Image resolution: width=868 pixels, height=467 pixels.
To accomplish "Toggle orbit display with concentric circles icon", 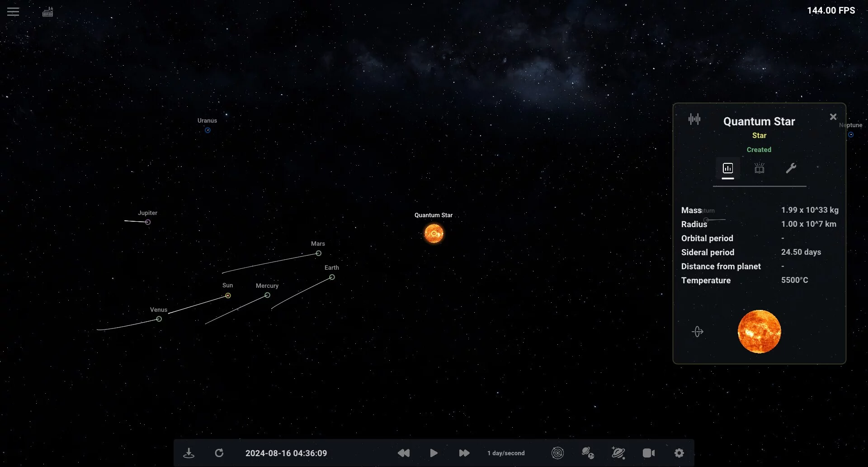I will click(x=558, y=453).
